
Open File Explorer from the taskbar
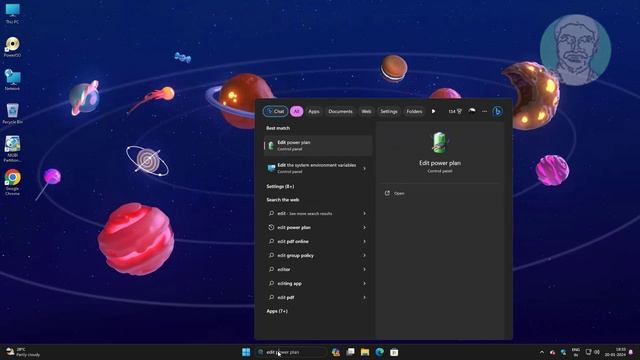tap(365, 352)
